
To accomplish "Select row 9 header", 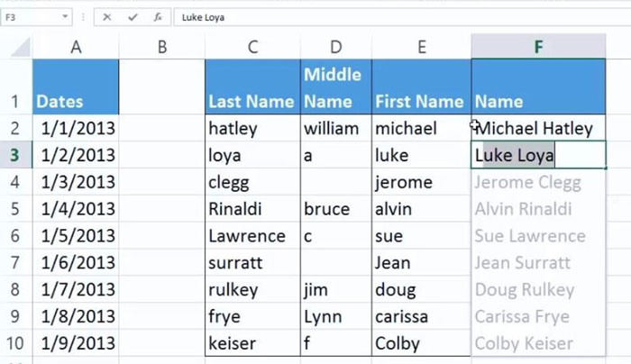I will coord(15,316).
